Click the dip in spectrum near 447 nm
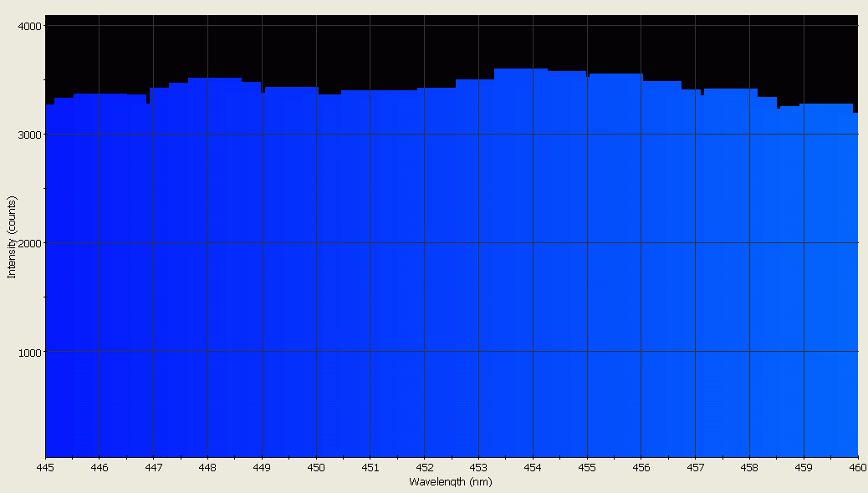 [x=151, y=102]
